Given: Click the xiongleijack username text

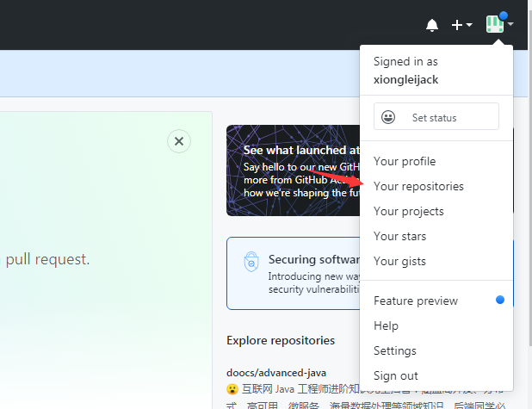Looking at the screenshot, I should (x=405, y=80).
